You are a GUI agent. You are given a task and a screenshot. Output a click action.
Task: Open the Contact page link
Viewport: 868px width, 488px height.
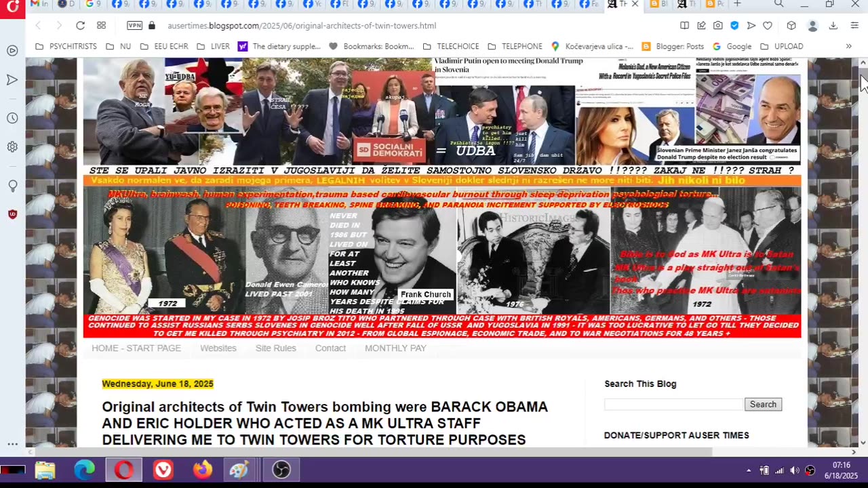tap(330, 348)
